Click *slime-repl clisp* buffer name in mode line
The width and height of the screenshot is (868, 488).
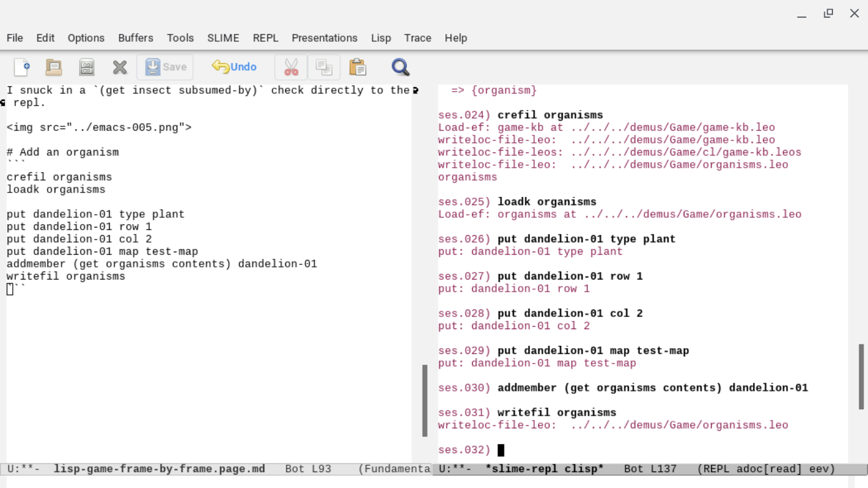click(x=544, y=469)
